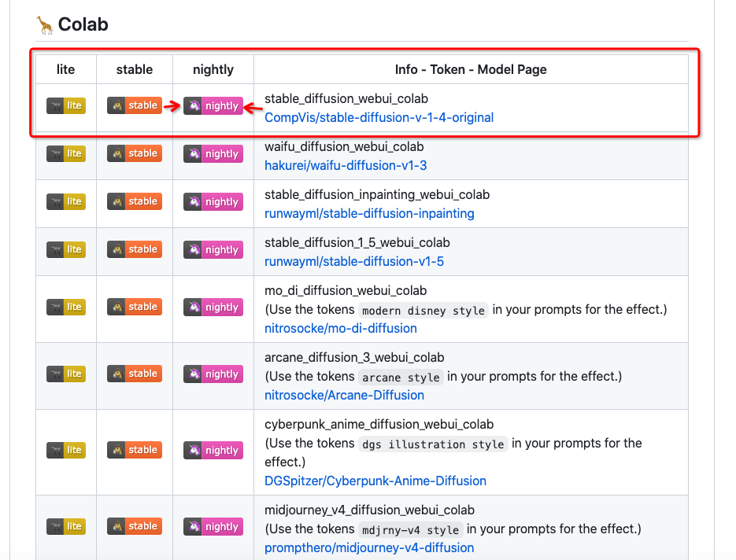Open stable badge for mo_di_diffusion_webui_colab
This screenshot has width=736, height=560.
(135, 307)
